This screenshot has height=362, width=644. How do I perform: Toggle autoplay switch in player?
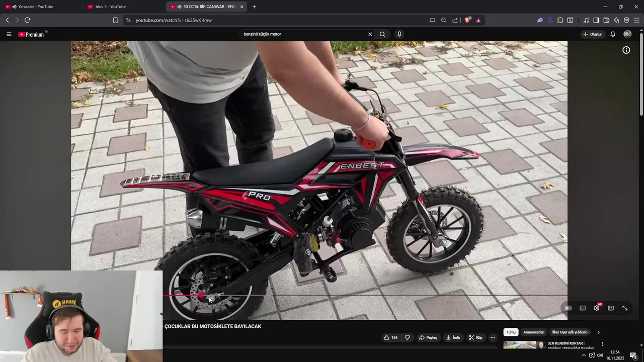coord(568,308)
